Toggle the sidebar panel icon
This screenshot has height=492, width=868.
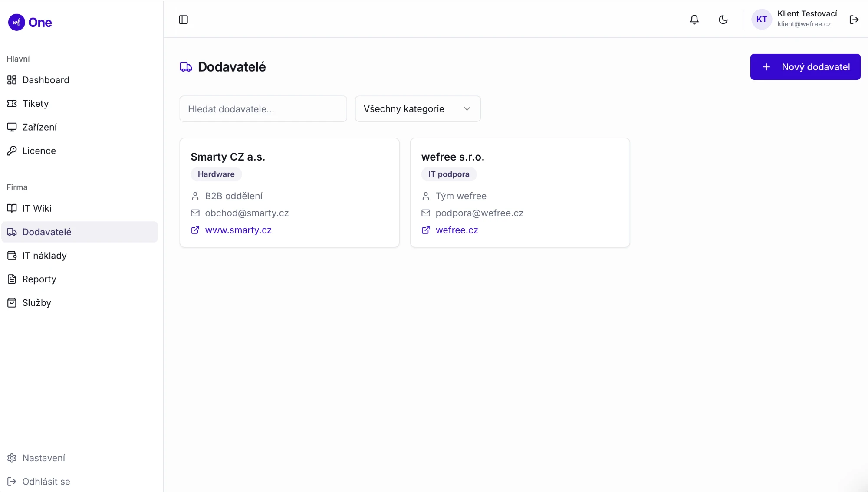tap(183, 20)
